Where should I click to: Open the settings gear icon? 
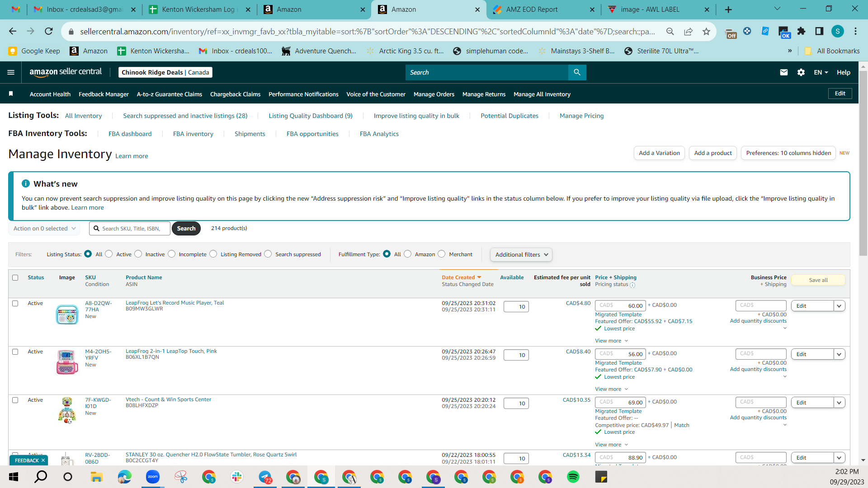point(801,72)
